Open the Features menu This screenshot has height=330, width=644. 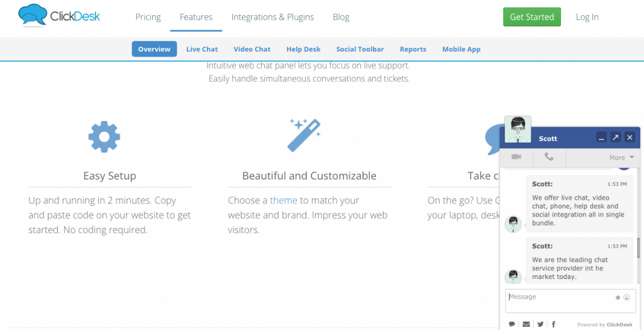pyautogui.click(x=196, y=17)
